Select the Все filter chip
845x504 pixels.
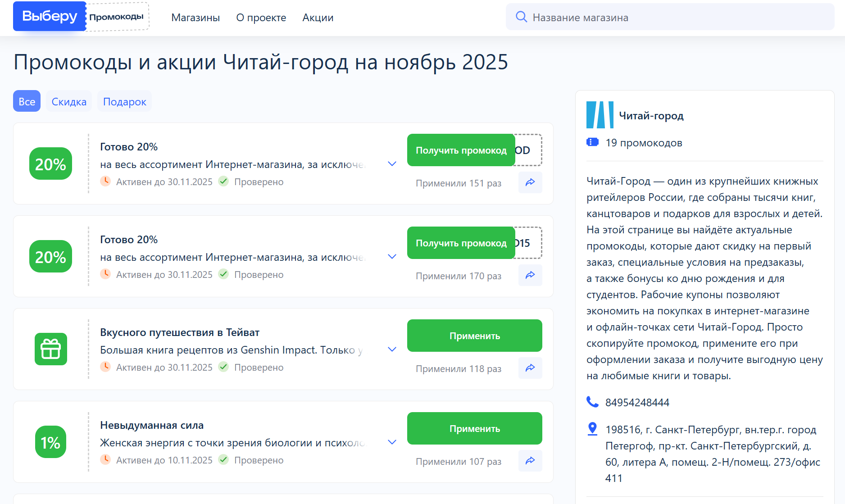coord(26,101)
